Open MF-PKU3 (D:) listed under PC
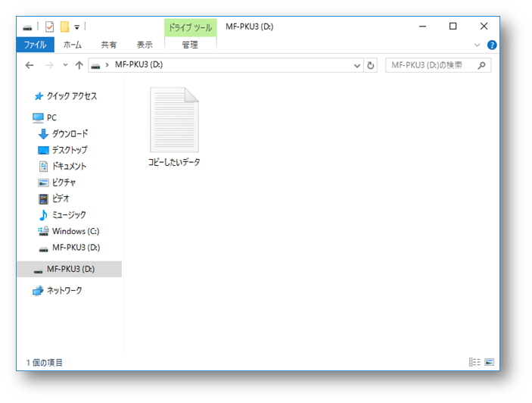Viewport: 532px width, 403px height. point(76,248)
